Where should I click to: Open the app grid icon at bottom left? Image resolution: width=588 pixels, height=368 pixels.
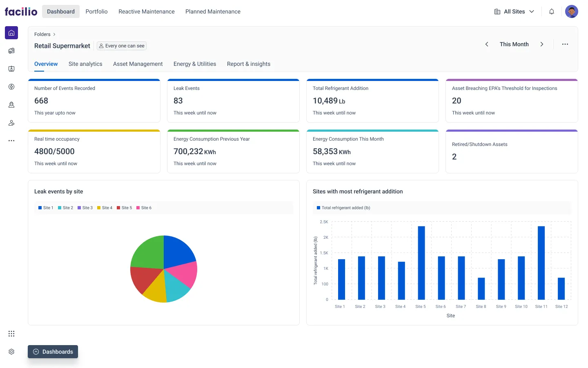11,334
